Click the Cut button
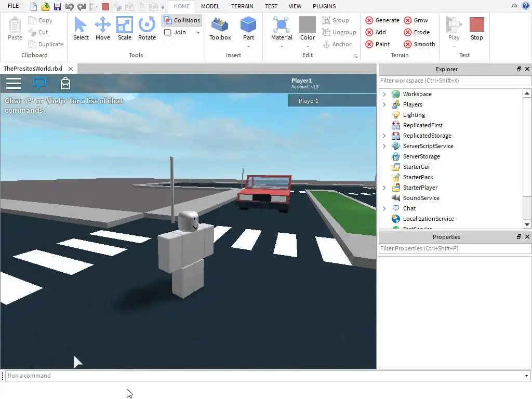This screenshot has width=532, height=399. (x=38, y=32)
